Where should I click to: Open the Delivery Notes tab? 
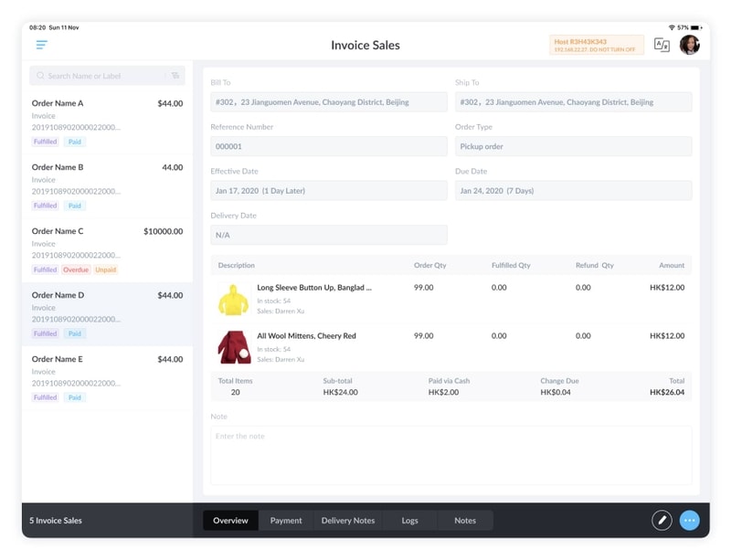[348, 520]
